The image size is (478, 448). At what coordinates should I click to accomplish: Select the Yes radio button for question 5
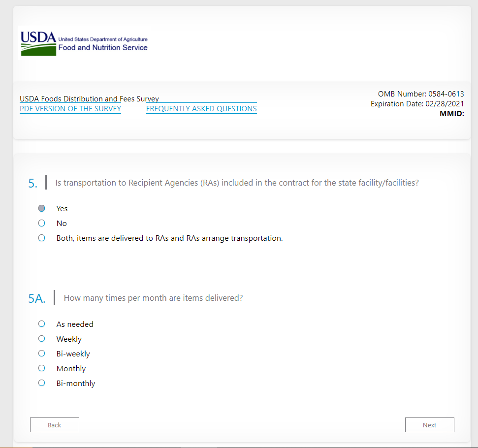pos(42,208)
